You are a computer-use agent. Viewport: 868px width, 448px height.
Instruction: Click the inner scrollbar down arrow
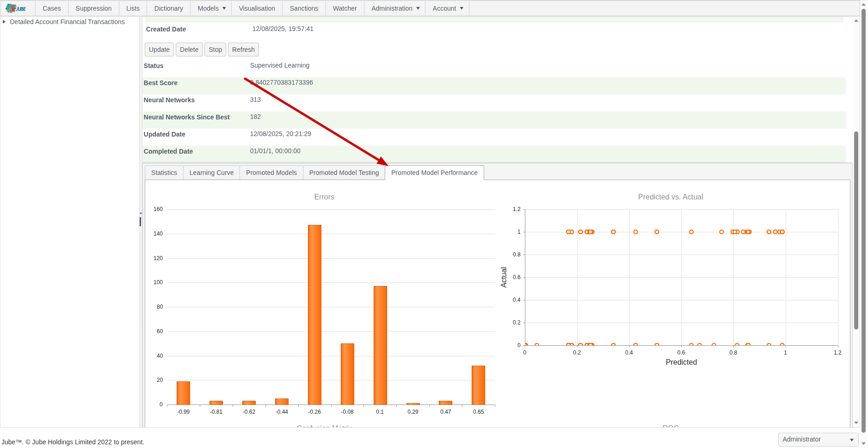pyautogui.click(x=856, y=423)
